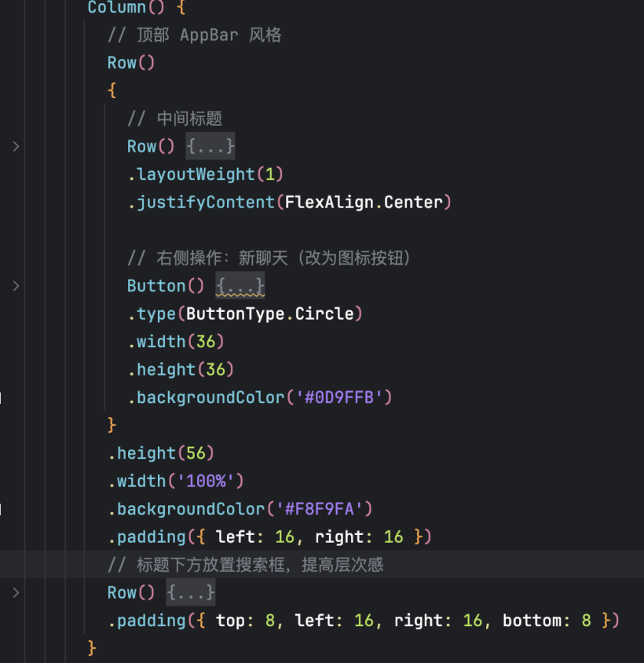
Task: Open the gutter color swatch for '#F8F9FA'
Action: (x=2, y=509)
